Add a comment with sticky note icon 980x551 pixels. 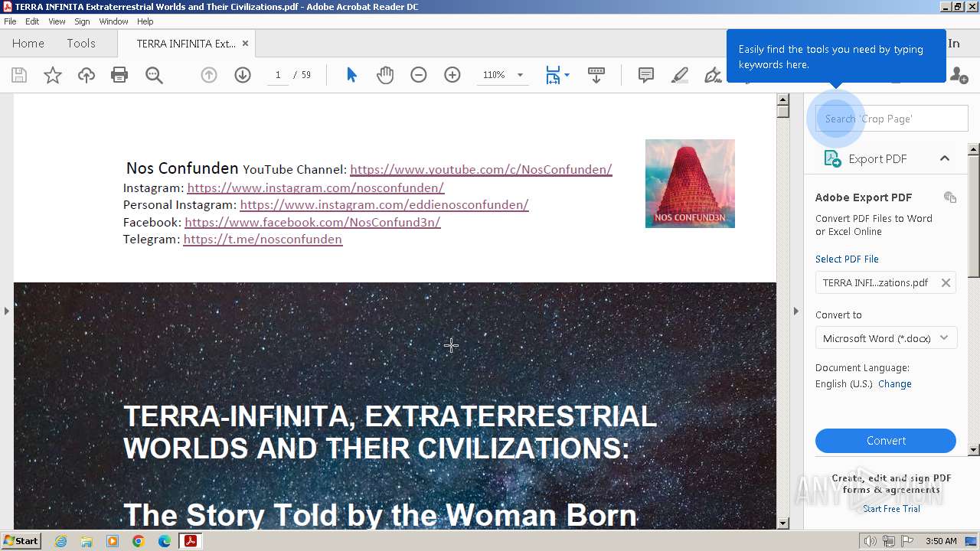point(646,75)
